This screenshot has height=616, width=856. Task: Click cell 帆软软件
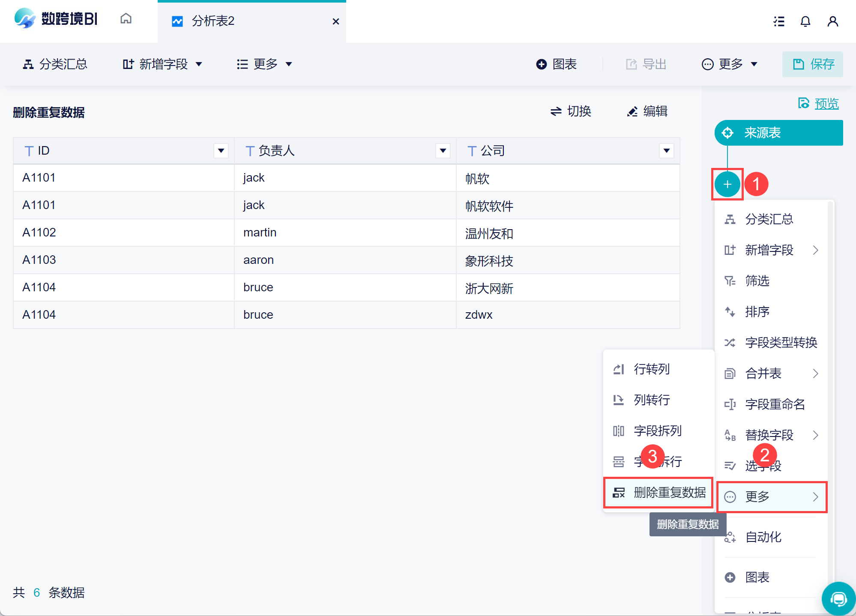click(568, 206)
